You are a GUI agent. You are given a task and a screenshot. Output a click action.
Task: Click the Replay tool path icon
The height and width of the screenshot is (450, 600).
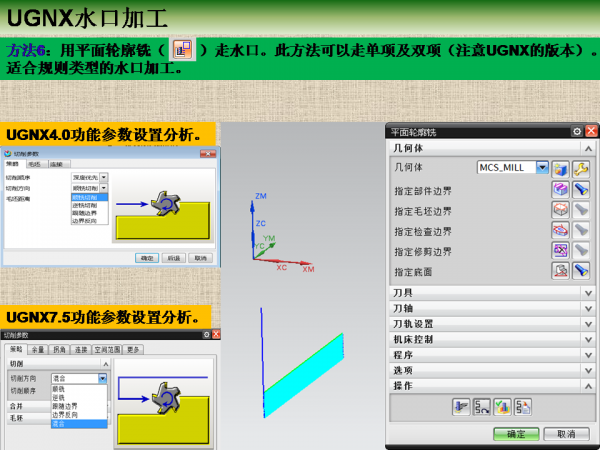[482, 407]
